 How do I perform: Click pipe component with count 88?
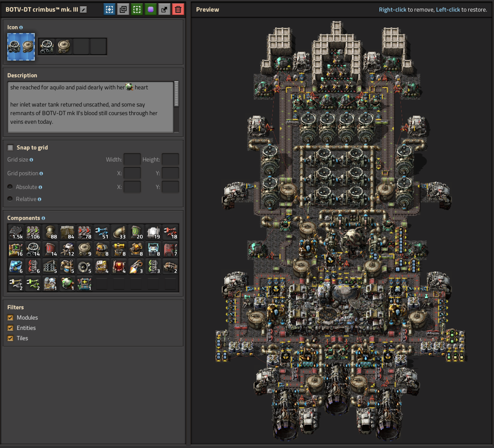(50, 232)
